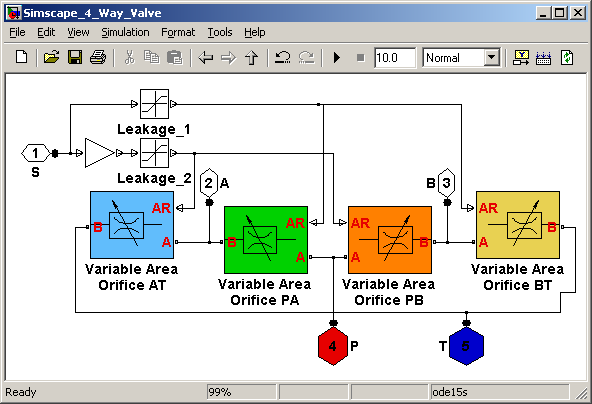The image size is (592, 404).
Task: Click the 99% zoom status field
Action: pyautogui.click(x=241, y=392)
